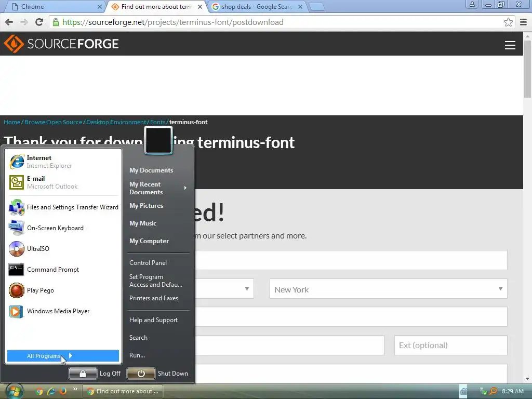Open Control Panel
Image resolution: width=532 pixels, height=399 pixels.
[x=148, y=262]
